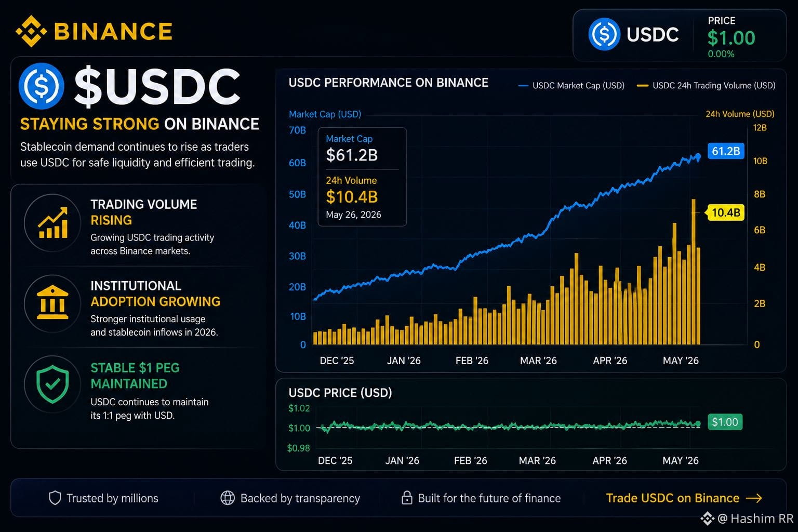Click the blue 61.2B value badge
798x532 pixels.
tap(726, 151)
